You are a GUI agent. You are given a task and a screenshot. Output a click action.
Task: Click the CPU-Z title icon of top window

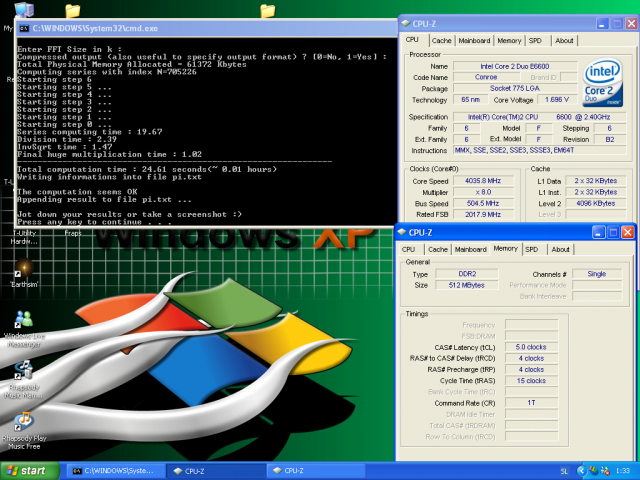pos(406,24)
